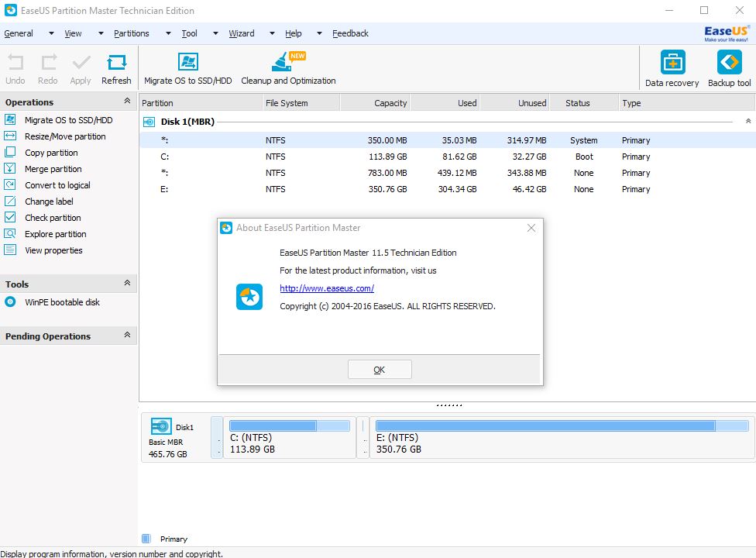
Task: Close the About EaseUS Partition Master dialog
Action: 531,228
